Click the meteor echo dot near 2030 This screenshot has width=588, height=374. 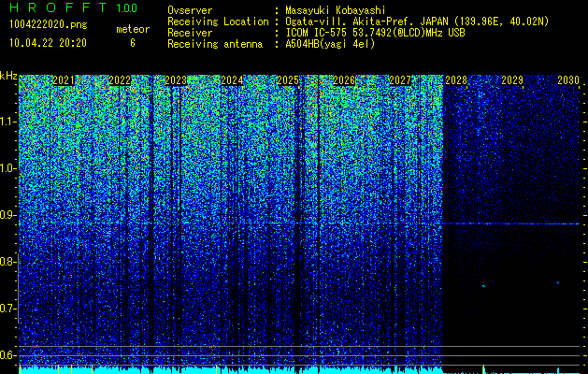pyautogui.click(x=558, y=282)
